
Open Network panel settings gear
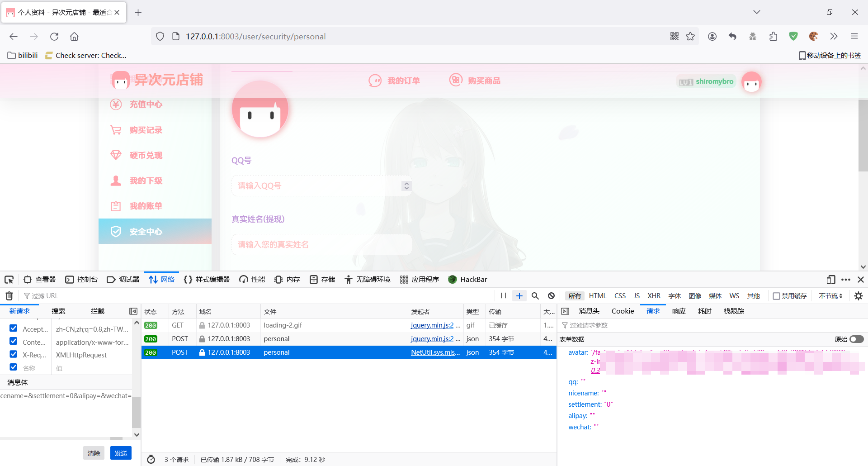coord(858,295)
